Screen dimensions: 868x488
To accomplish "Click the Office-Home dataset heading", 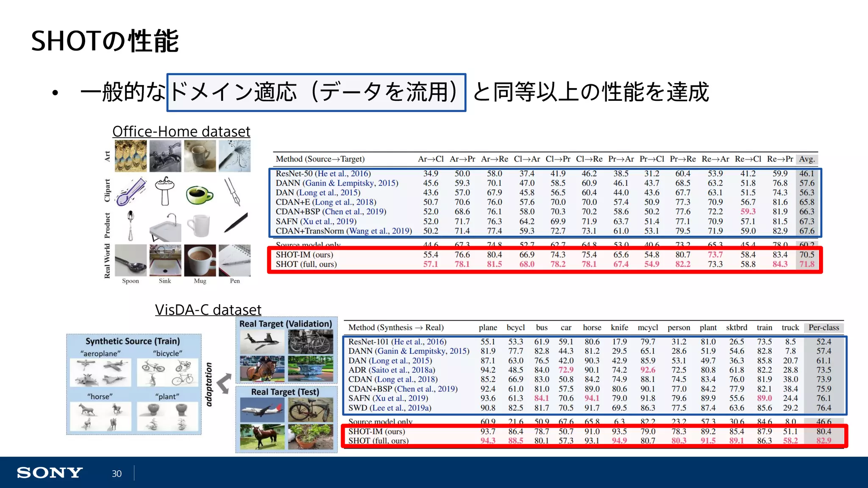I will coord(181,131).
